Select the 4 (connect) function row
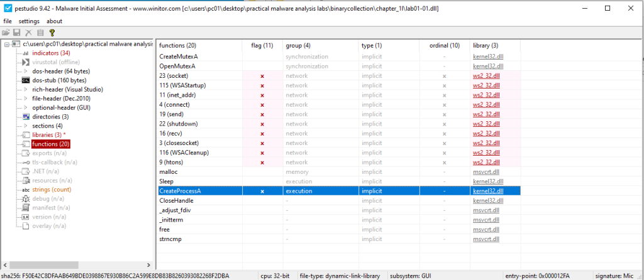644x280 pixels. pos(339,105)
